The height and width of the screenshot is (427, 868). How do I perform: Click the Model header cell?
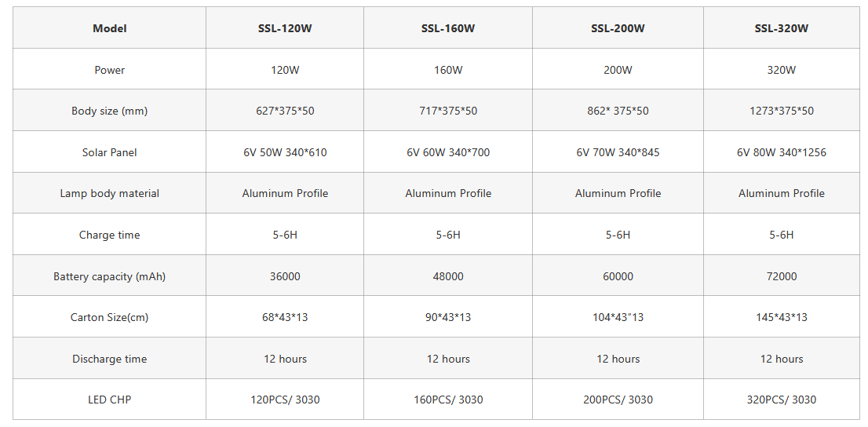pyautogui.click(x=110, y=28)
